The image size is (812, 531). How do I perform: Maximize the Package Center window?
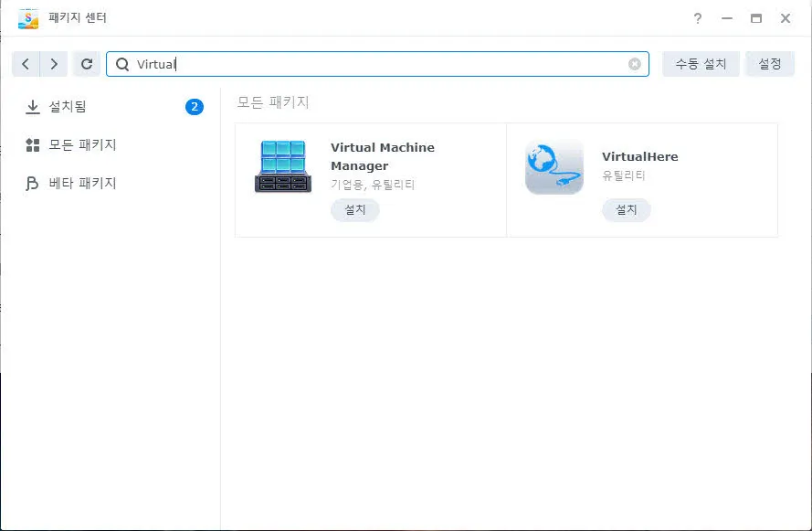pyautogui.click(x=756, y=18)
